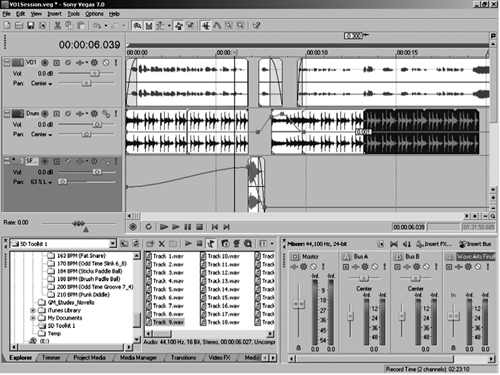This screenshot has width=500, height=375.
Task: Open SD Toolkit 1 folder combo box
Action: 63,244
